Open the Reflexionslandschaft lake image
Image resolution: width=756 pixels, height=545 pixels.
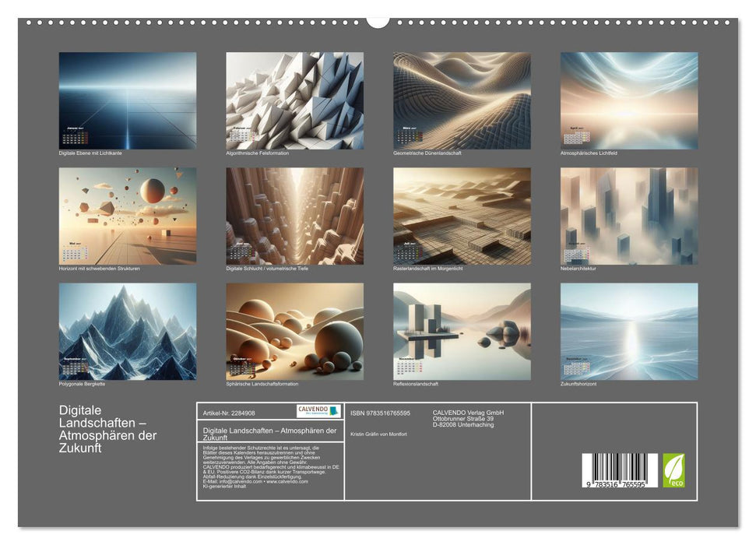(462, 332)
